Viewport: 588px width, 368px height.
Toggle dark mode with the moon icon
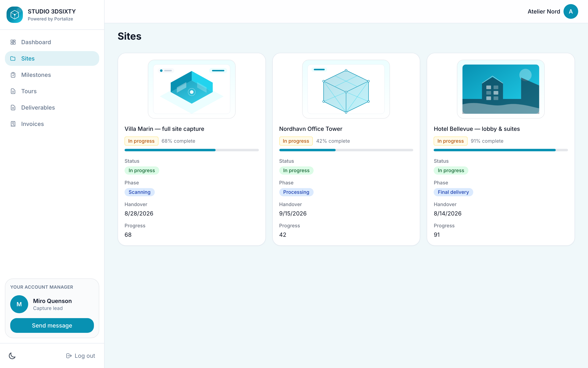click(x=12, y=356)
